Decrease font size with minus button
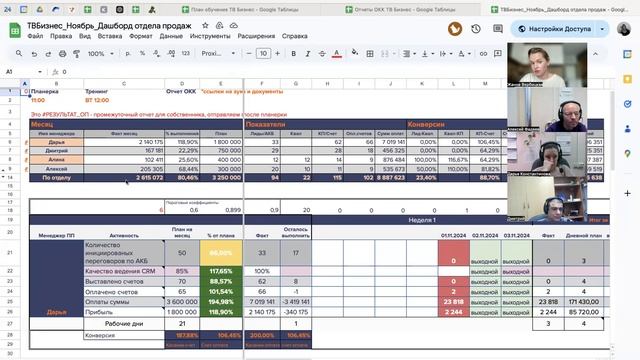 (249, 53)
